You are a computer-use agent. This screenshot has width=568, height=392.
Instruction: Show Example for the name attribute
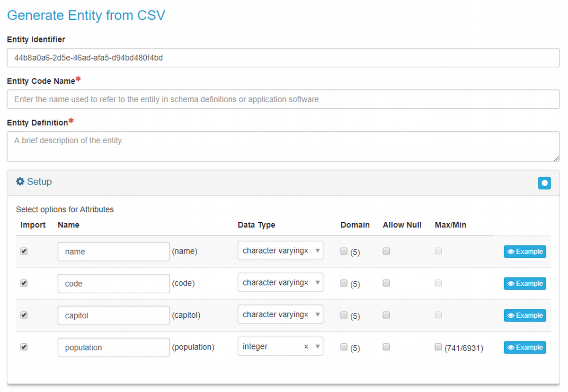(x=525, y=252)
